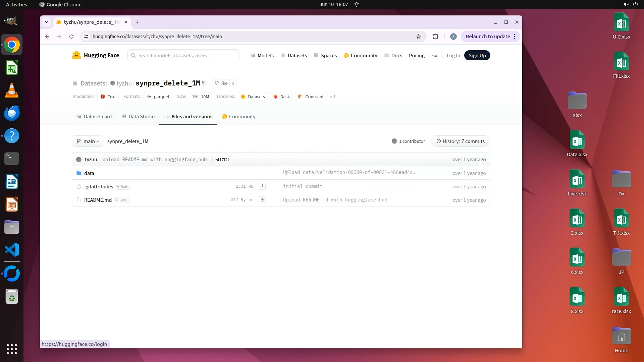Image resolution: width=644 pixels, height=362 pixels.
Task: Open Visual Studio Code from the dock
Action: (x=12, y=250)
